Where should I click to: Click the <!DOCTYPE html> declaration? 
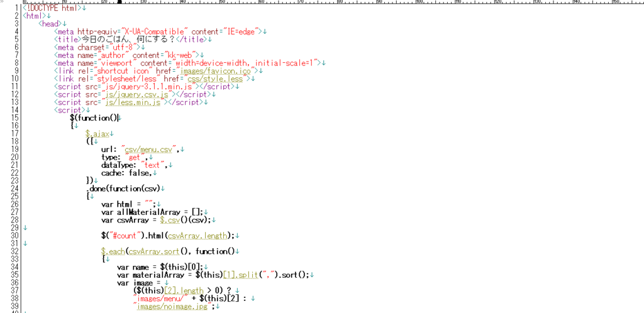coord(52,8)
